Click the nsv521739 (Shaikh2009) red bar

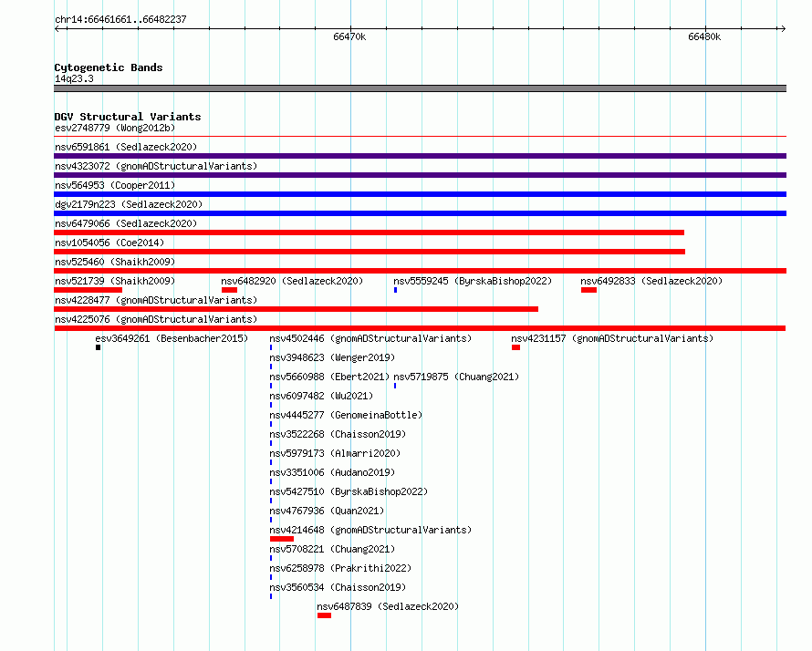point(88,290)
